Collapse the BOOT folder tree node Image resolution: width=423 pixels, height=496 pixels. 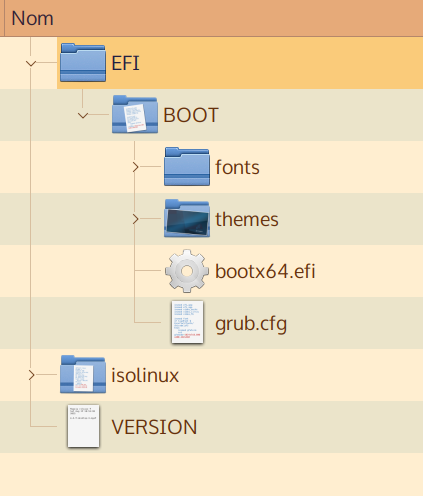click(x=83, y=115)
